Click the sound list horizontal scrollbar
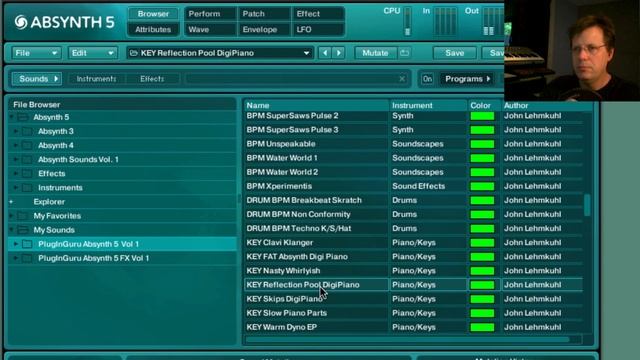Image resolution: width=640 pixels, height=360 pixels. tap(407, 339)
